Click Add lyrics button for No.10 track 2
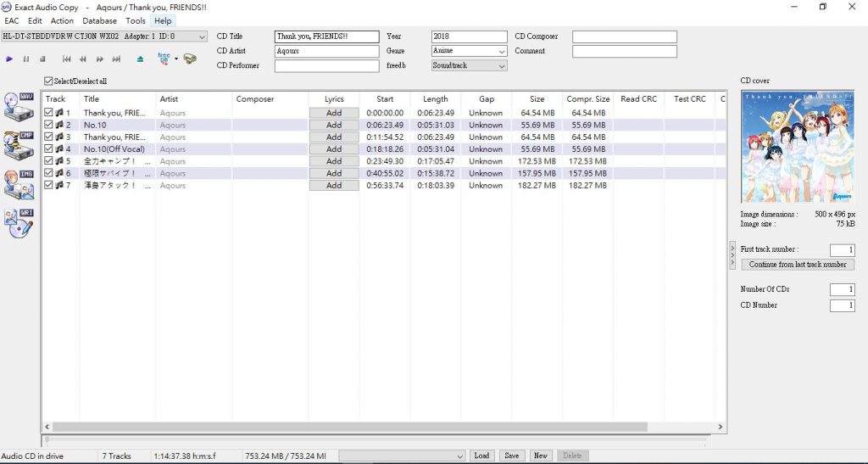 334,125
